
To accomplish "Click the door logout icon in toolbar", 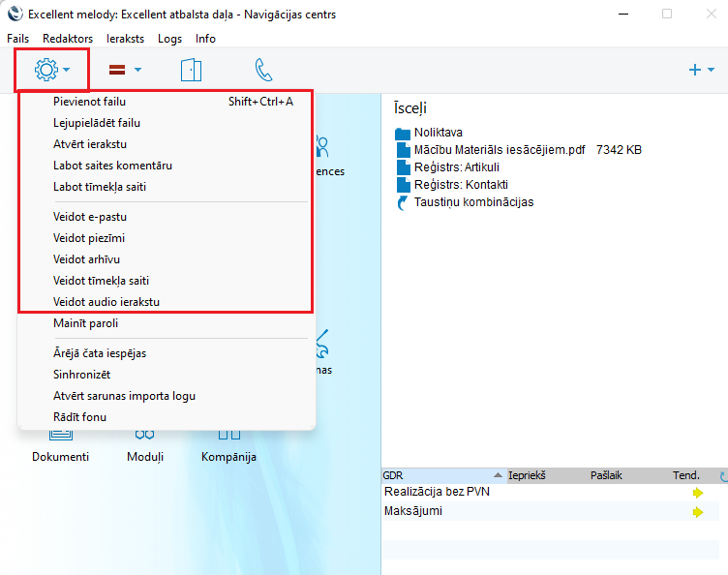I will [x=191, y=70].
